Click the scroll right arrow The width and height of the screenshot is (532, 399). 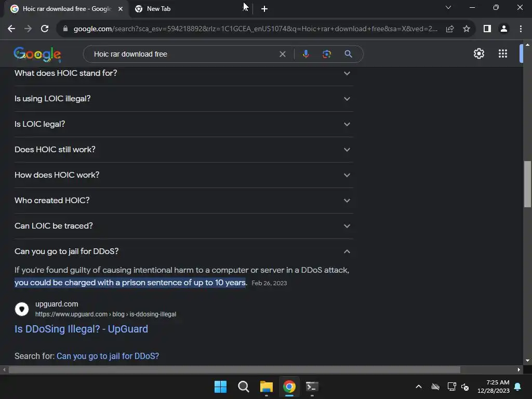coord(519,369)
